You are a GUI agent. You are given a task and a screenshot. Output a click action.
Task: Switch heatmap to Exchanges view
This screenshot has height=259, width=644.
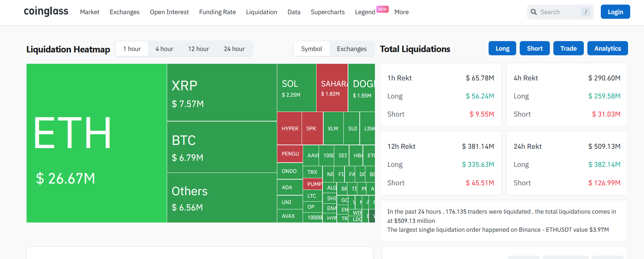coord(352,49)
